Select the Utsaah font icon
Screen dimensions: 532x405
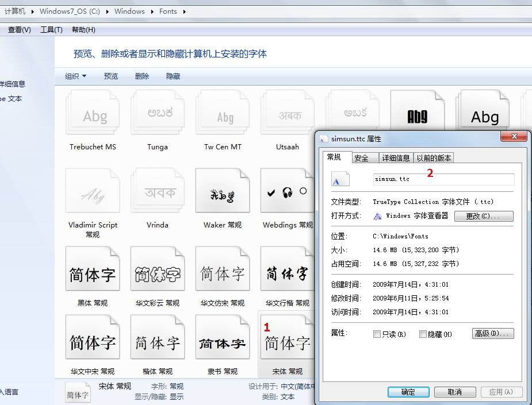(288, 113)
